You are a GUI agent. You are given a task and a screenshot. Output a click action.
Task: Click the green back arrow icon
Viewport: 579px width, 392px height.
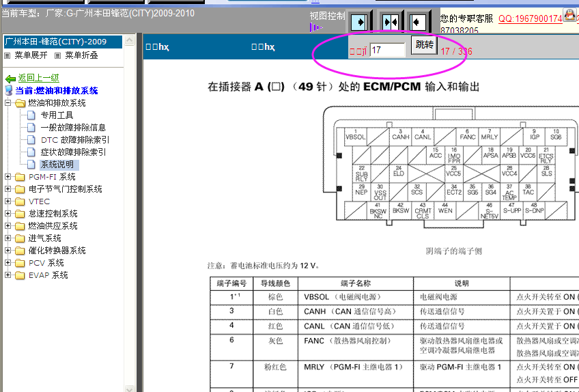[x=10, y=79]
